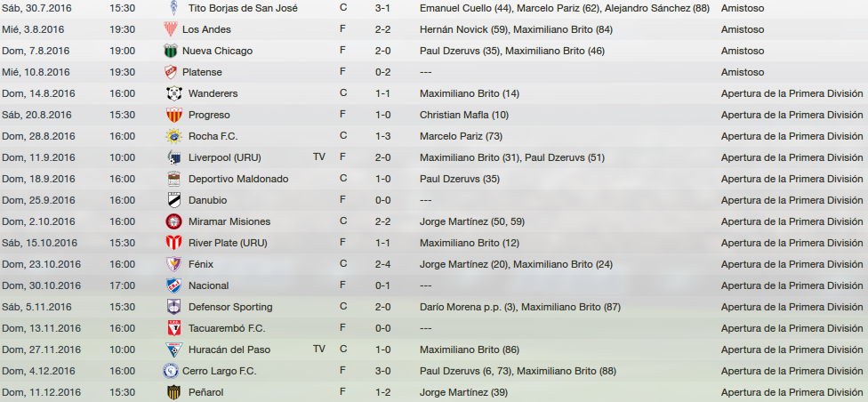Click the Los Andes club crest
The width and height of the screenshot is (868, 402).
click(171, 29)
